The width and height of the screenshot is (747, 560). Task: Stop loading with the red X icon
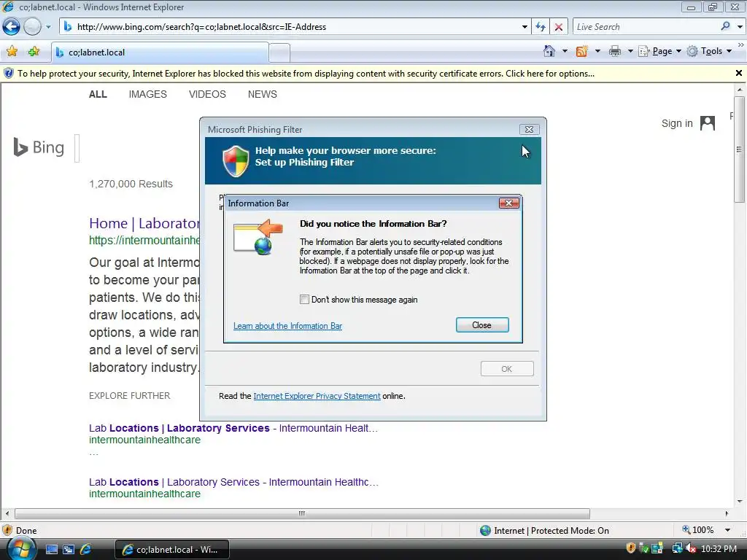(x=558, y=27)
